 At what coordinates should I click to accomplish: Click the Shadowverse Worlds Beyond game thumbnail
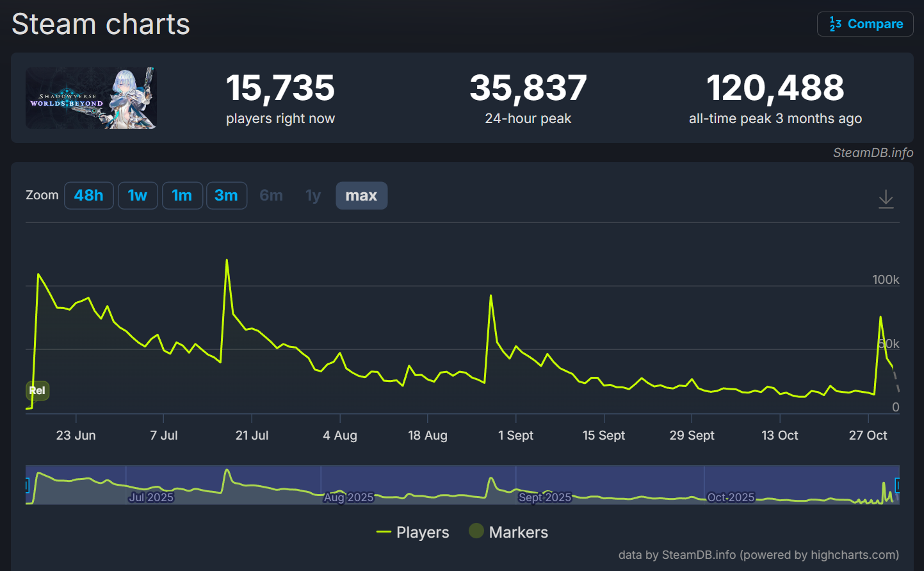pyautogui.click(x=91, y=98)
